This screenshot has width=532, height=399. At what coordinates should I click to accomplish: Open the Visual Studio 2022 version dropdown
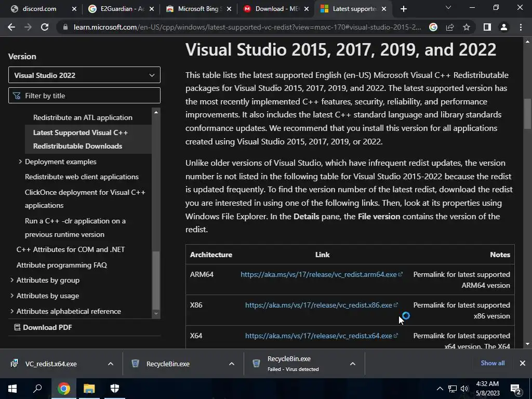(84, 75)
